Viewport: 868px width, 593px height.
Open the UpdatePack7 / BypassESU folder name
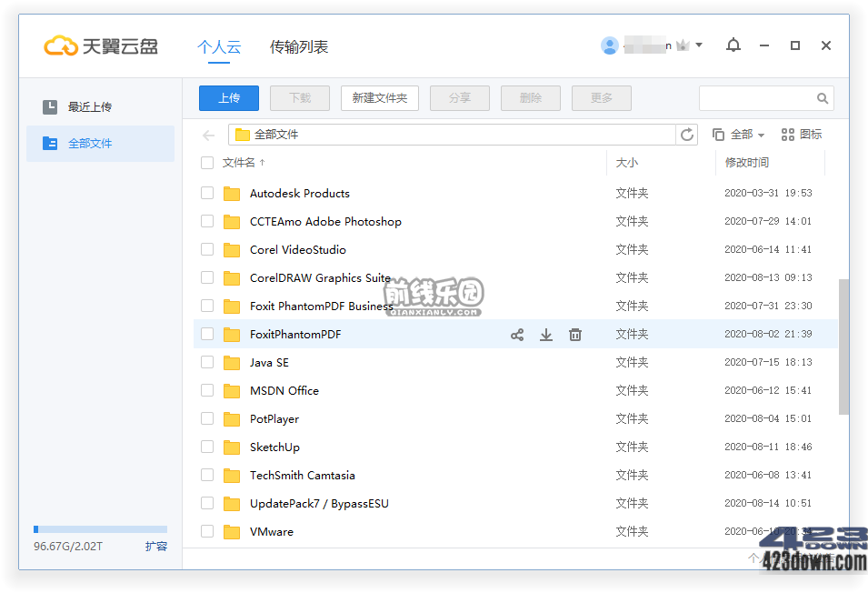tap(319, 504)
